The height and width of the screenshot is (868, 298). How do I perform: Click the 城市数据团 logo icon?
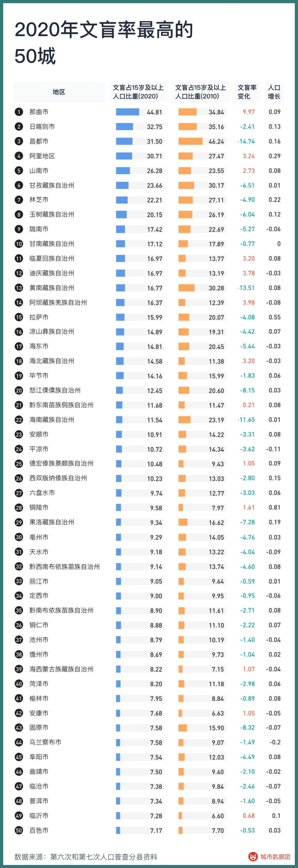tap(252, 856)
